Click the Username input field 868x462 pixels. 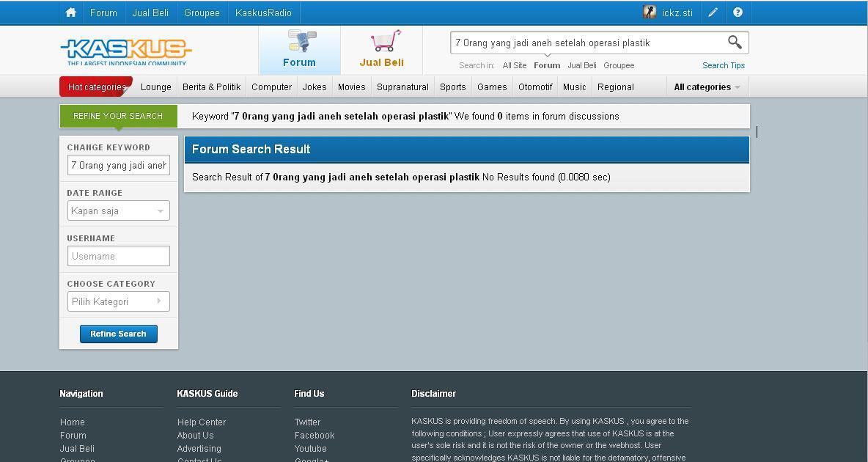point(119,256)
